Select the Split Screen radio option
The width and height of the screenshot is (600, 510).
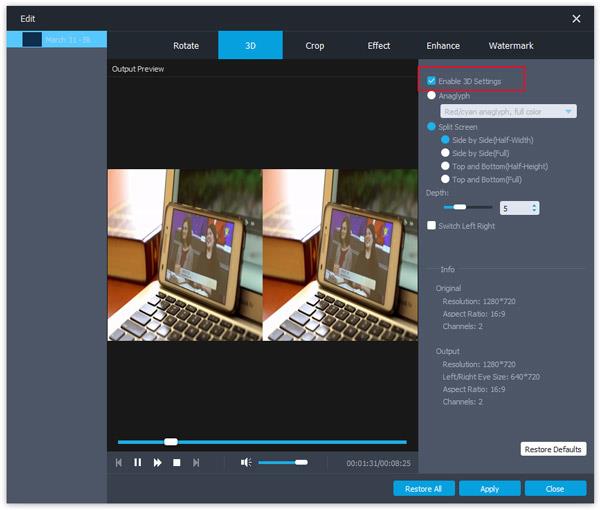[x=431, y=126]
